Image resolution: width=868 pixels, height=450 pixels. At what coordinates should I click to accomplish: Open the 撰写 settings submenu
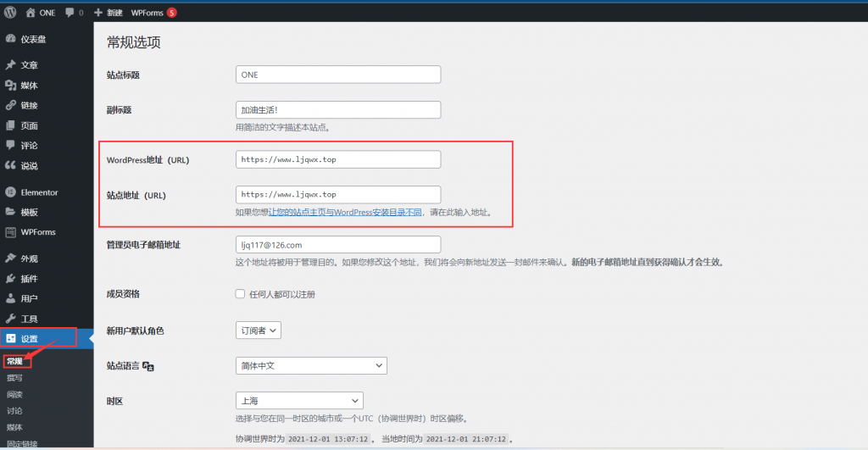point(14,378)
